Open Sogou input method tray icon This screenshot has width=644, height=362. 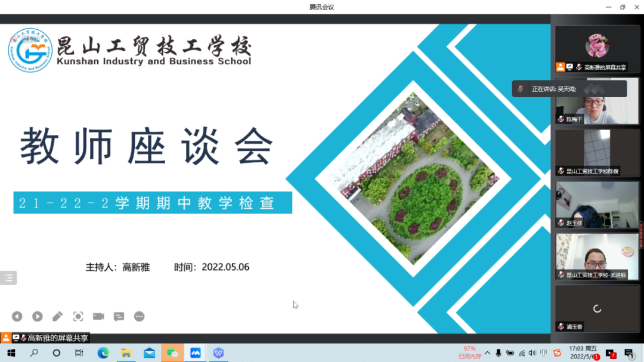tap(558, 353)
